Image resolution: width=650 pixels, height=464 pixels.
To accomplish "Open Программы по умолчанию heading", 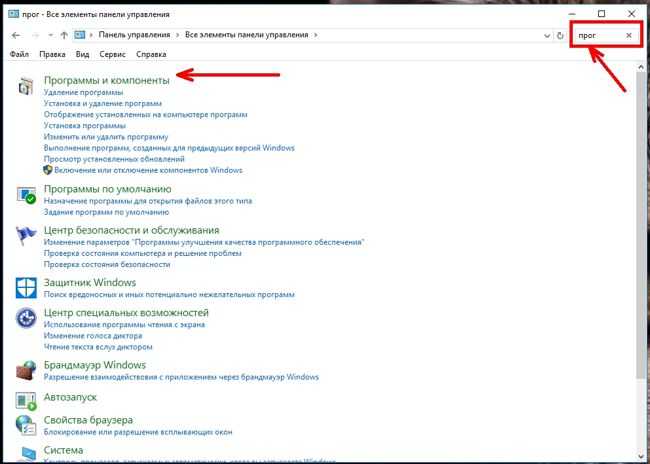I will [107, 189].
